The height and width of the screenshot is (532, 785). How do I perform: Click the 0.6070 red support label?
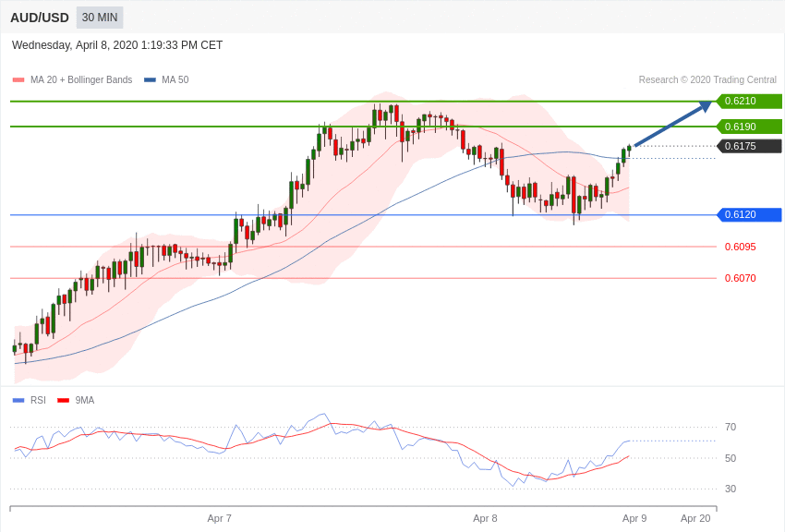point(741,278)
